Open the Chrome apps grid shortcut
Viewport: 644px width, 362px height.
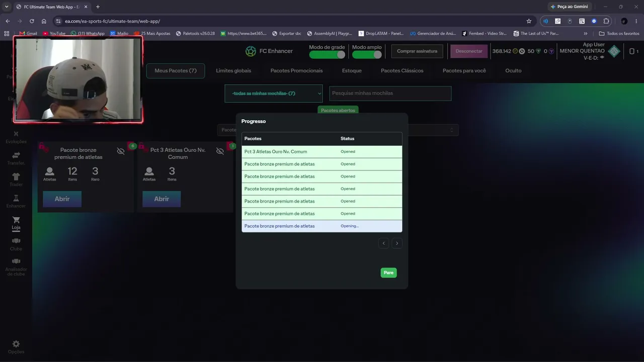7,34
